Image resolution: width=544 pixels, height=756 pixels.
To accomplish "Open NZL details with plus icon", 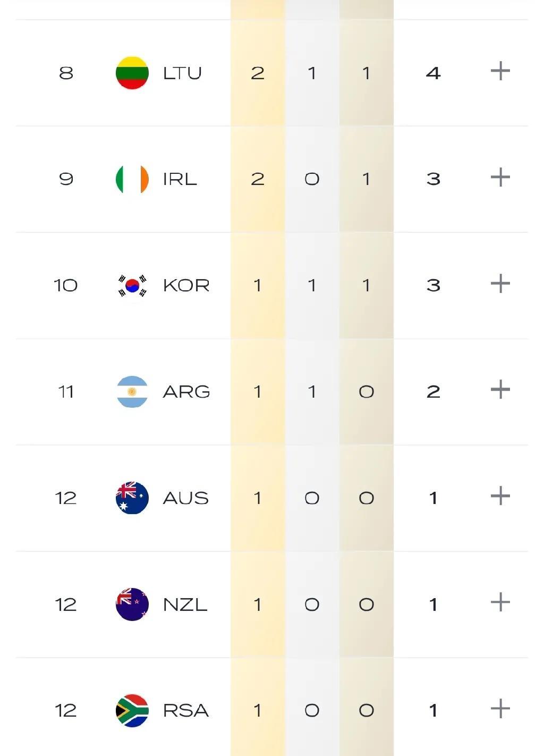I will click(x=500, y=602).
